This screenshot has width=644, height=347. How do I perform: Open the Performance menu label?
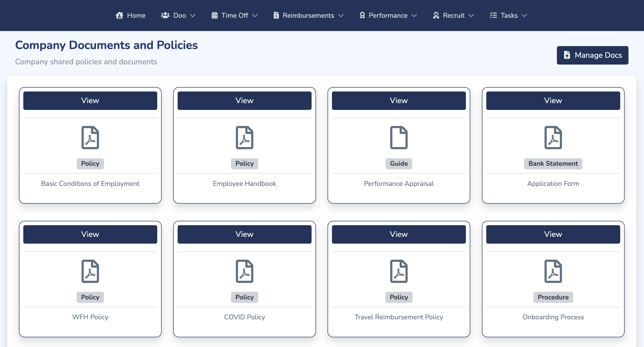(388, 15)
